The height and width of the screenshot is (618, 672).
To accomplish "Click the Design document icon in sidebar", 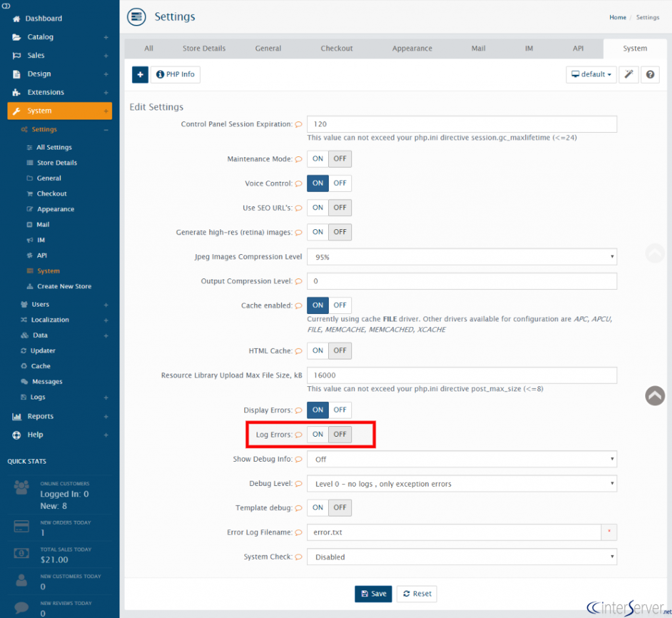I will click(16, 74).
